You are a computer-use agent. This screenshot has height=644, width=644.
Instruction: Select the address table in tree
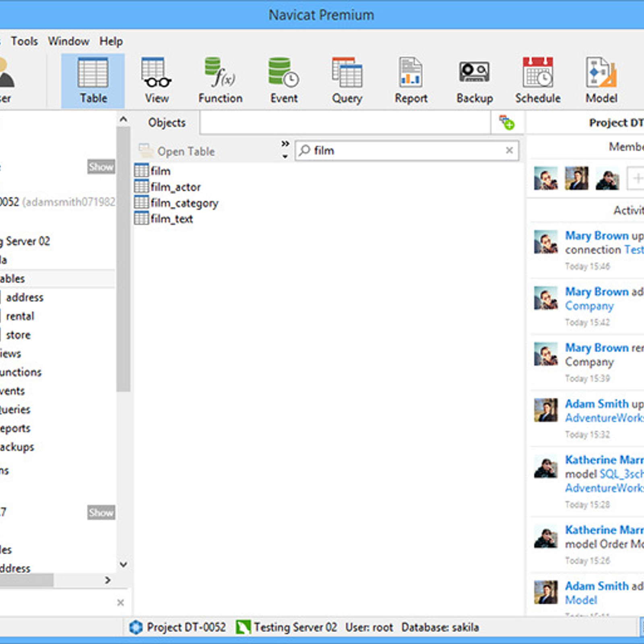pos(25,297)
